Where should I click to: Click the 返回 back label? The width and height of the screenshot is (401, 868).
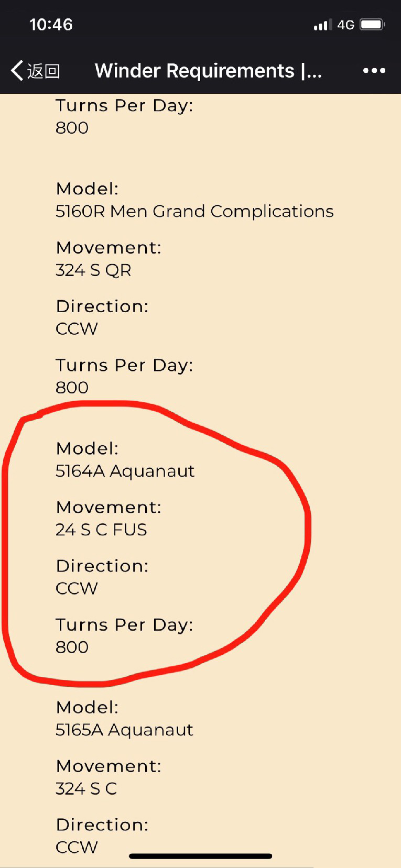(x=44, y=71)
